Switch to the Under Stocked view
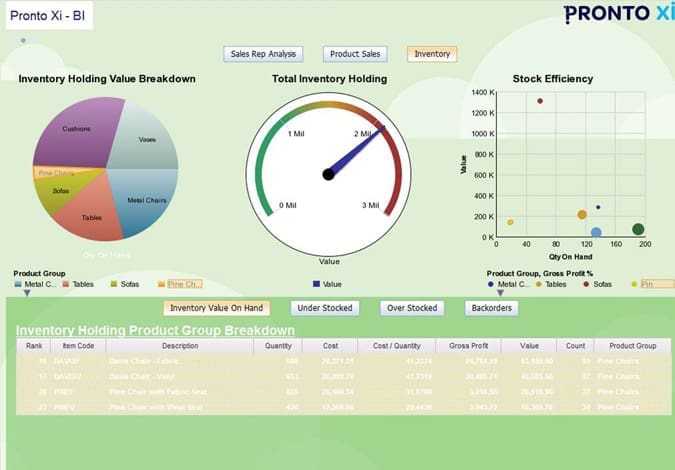 325,308
